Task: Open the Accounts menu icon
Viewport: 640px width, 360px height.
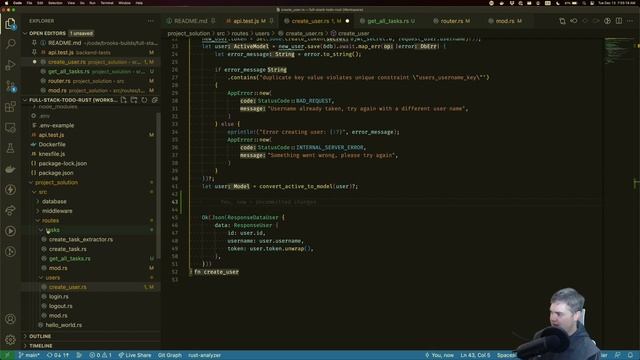Action: [10, 319]
